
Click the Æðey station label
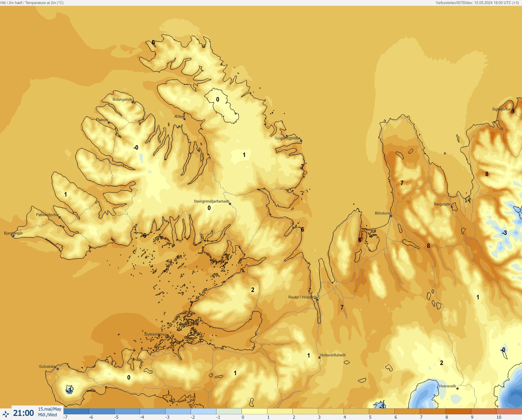click(x=179, y=117)
